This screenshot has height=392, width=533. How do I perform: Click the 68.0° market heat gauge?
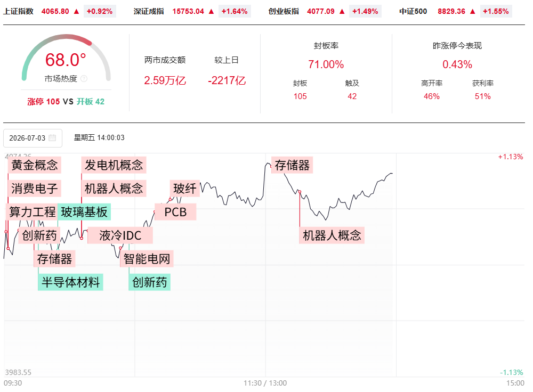click(66, 58)
